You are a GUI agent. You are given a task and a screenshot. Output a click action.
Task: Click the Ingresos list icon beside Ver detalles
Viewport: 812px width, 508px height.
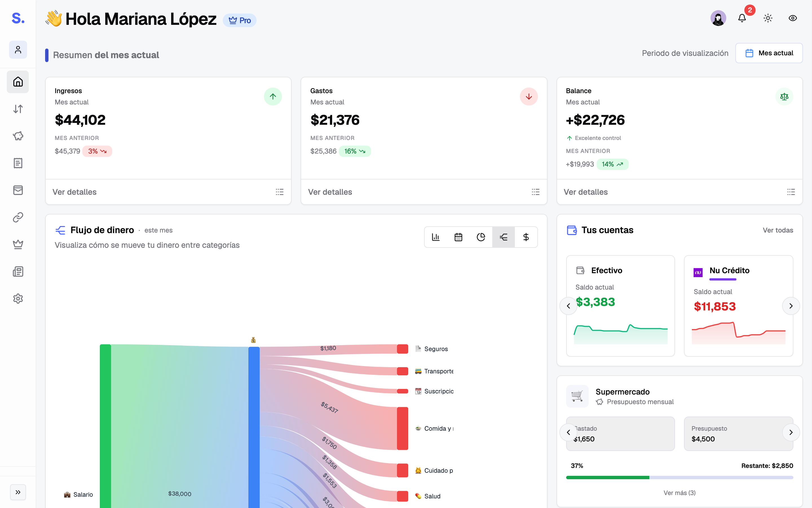pos(279,192)
